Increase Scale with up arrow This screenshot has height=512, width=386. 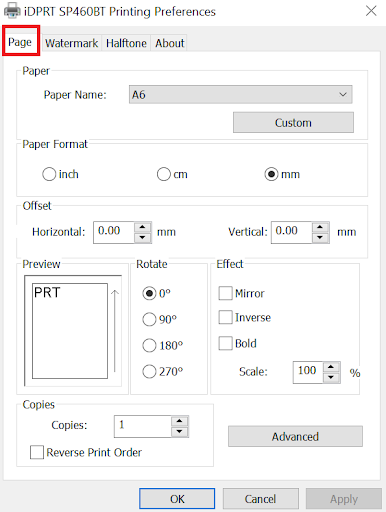tap(331, 367)
